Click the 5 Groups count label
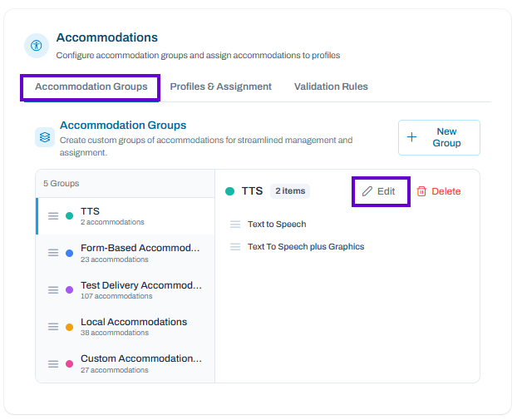This screenshot has width=517, height=420. (62, 184)
